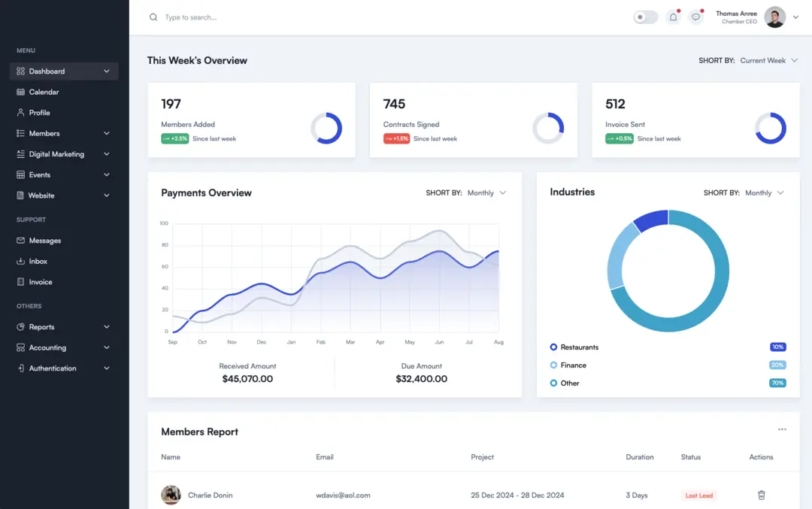Open the Invoice section
This screenshot has width=812, height=509.
pos(41,281)
